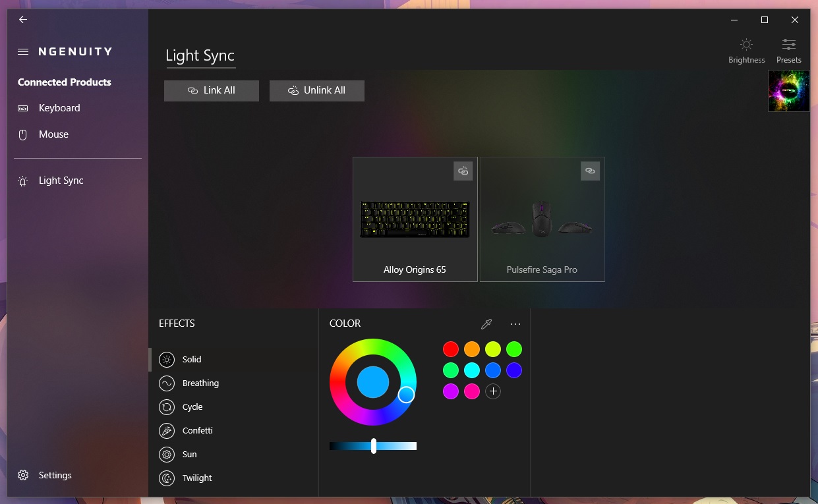Choose the Breathing effect
Screen dimensions: 818x504
(x=200, y=383)
